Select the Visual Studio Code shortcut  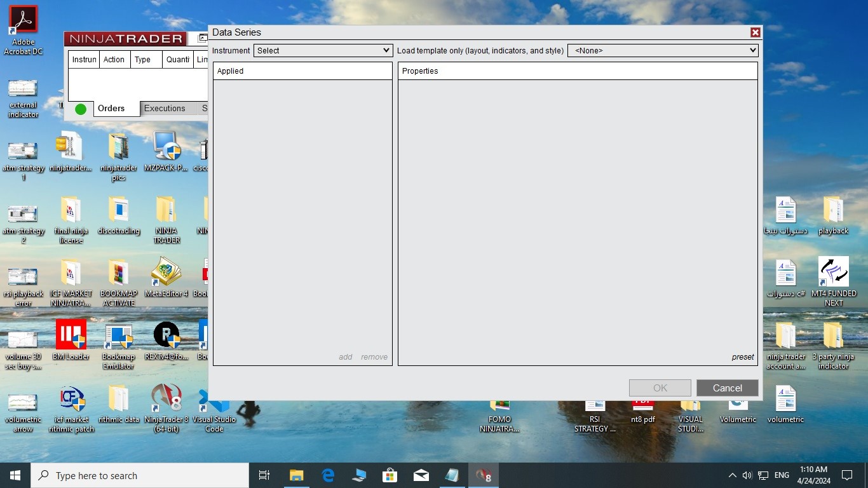click(214, 409)
